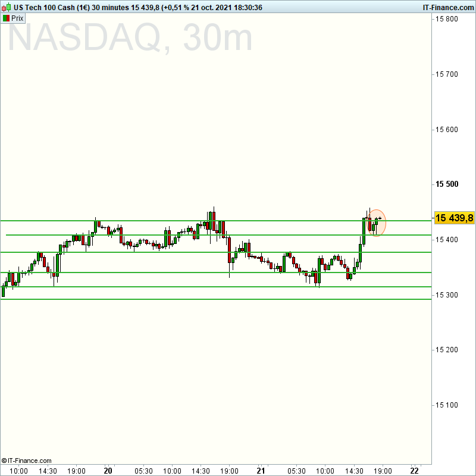The image size is (476, 476).
Task: Click the date label 22 on time axis
Action: click(x=414, y=471)
